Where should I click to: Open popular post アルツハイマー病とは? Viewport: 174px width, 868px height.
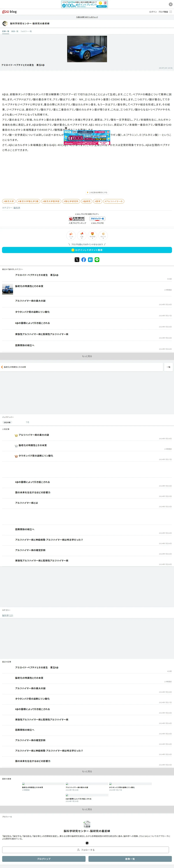coord(26,503)
